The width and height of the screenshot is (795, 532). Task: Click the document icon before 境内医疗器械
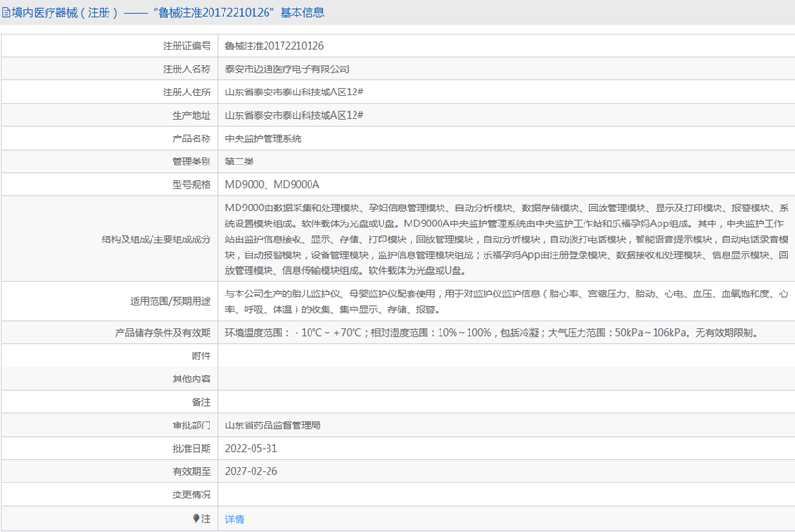[x=6, y=13]
